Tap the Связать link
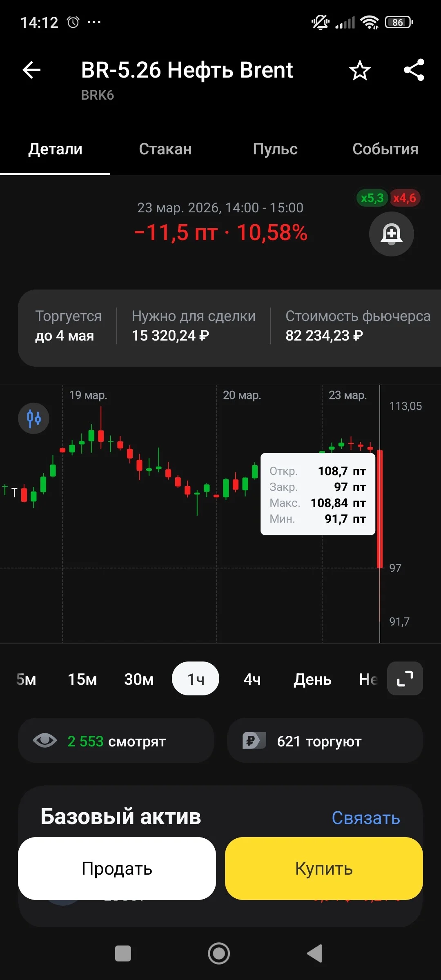This screenshot has height=980, width=441. 366,818
